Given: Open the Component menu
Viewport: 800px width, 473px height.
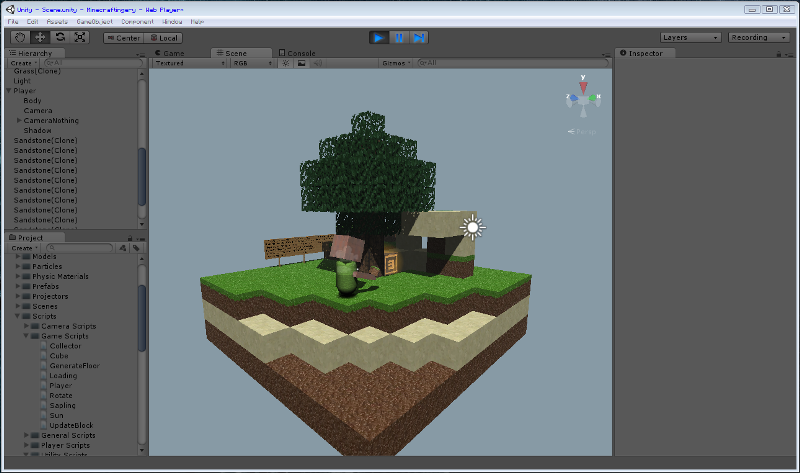Looking at the screenshot, I should (137, 21).
